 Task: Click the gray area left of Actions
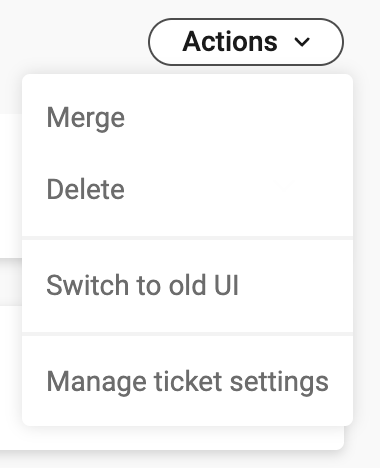(x=73, y=40)
